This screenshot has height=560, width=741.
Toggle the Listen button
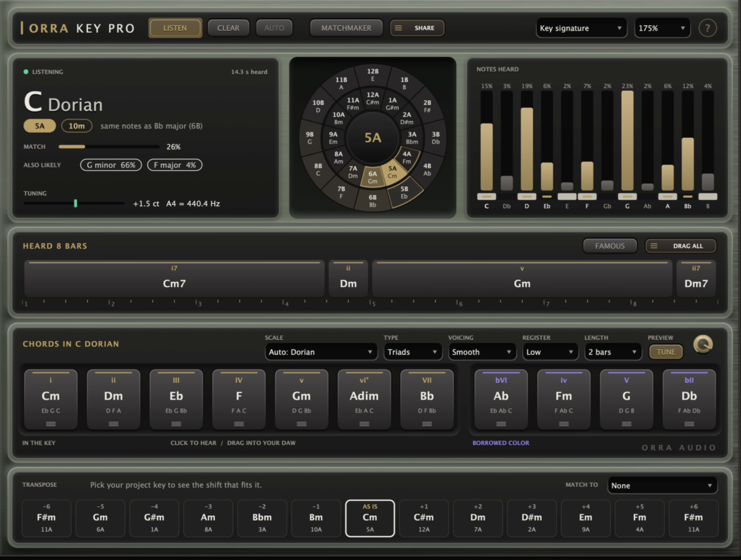point(175,28)
